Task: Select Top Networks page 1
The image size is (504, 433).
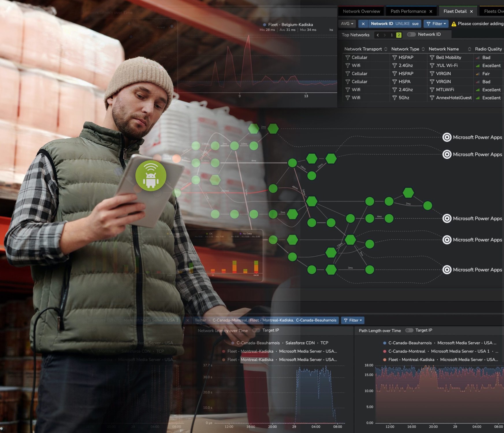Action: click(x=392, y=35)
